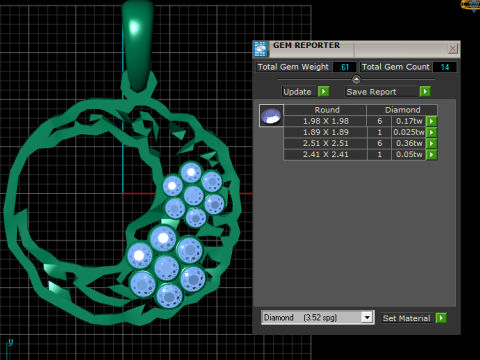Open the Diamond (3.52 spg) material dropdown

(367, 317)
